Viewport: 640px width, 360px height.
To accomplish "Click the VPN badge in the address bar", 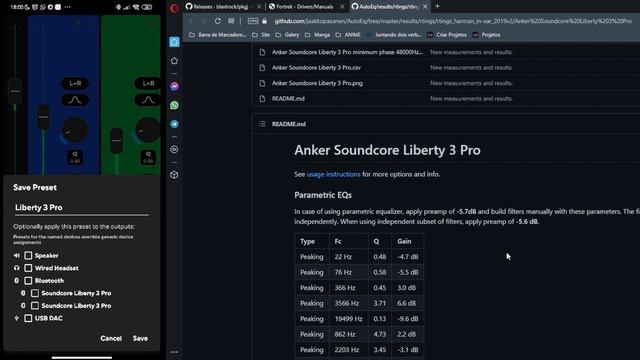I will 253,21.
